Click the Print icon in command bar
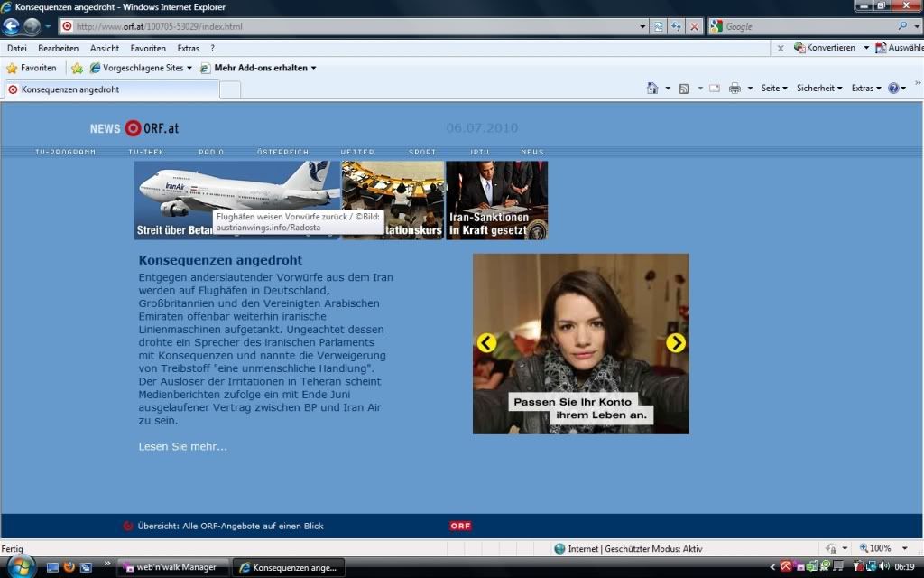 tap(735, 89)
